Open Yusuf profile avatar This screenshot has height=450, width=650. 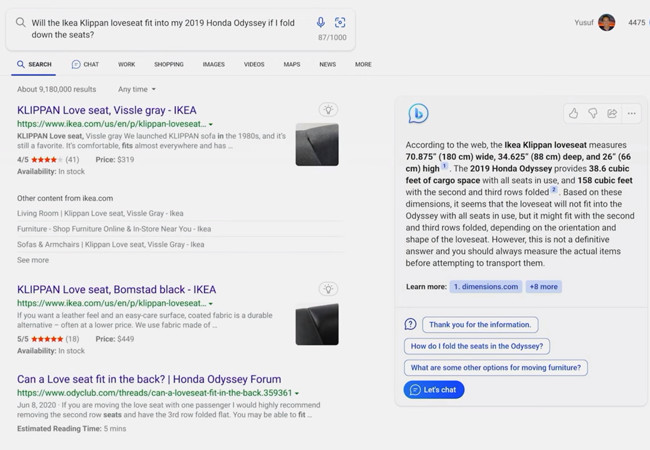tap(606, 22)
